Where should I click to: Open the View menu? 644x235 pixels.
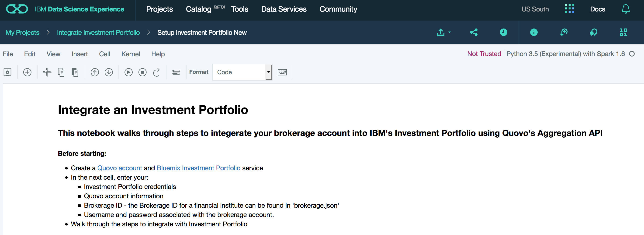pos(53,54)
